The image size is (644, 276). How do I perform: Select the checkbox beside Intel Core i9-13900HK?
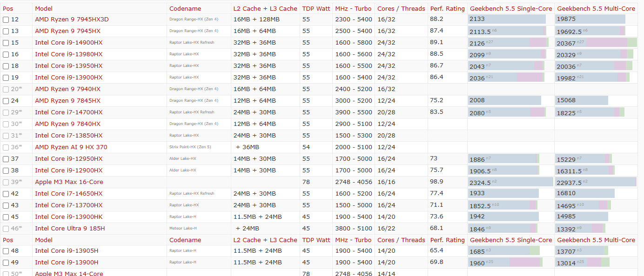[6, 217]
